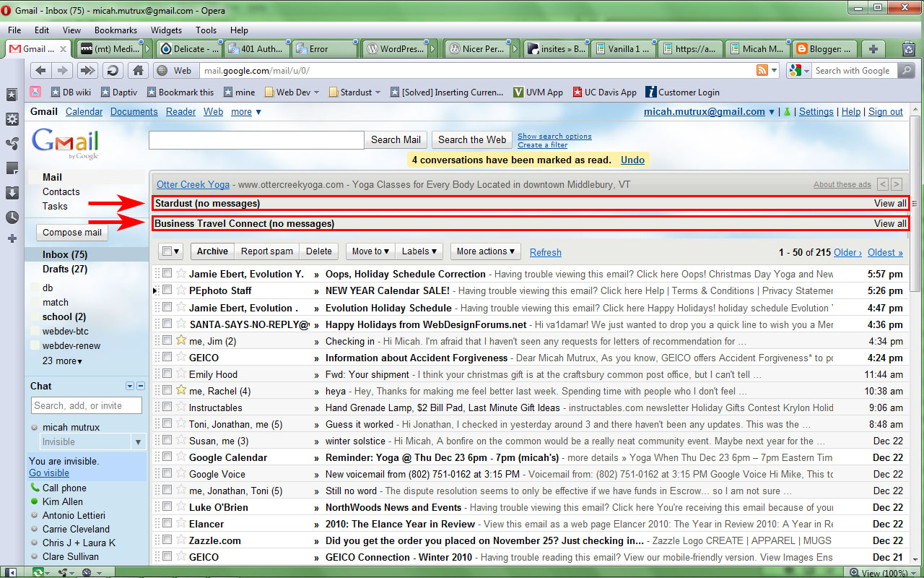This screenshot has width=924, height=578.
Task: Click the 'Refresh' link above inbox
Action: 546,252
